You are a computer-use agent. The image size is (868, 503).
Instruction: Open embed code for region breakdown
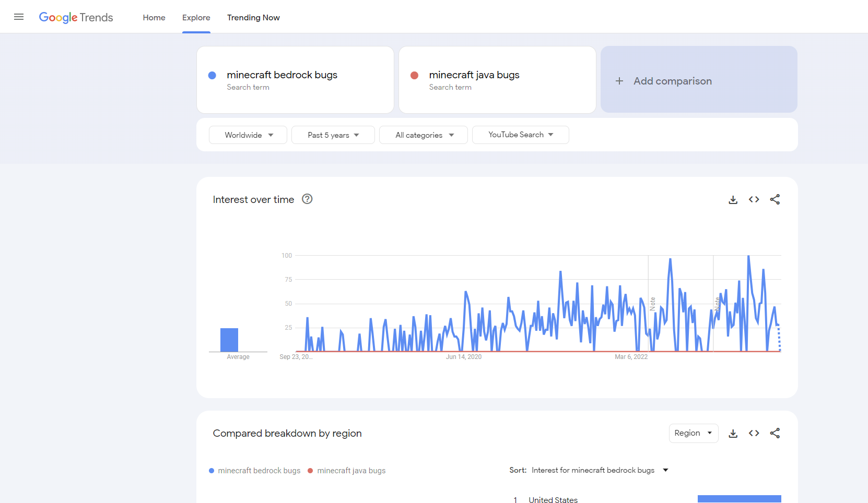[754, 433]
